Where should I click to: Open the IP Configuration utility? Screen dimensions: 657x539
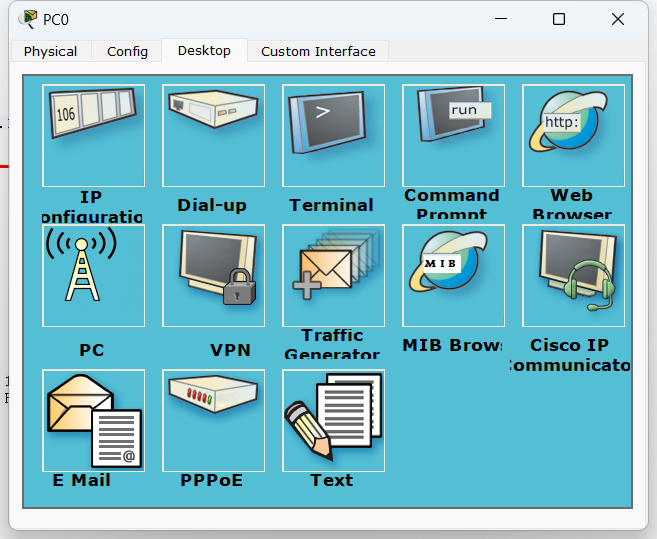click(x=93, y=136)
